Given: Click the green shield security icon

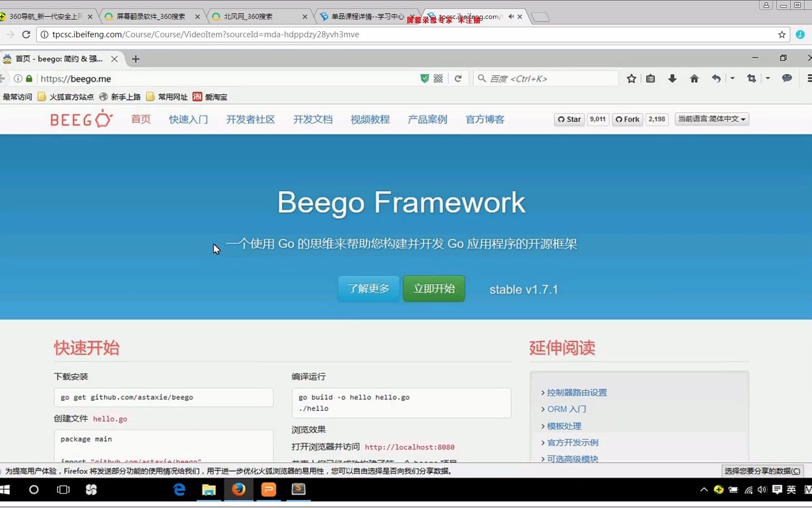Looking at the screenshot, I should click(425, 79).
